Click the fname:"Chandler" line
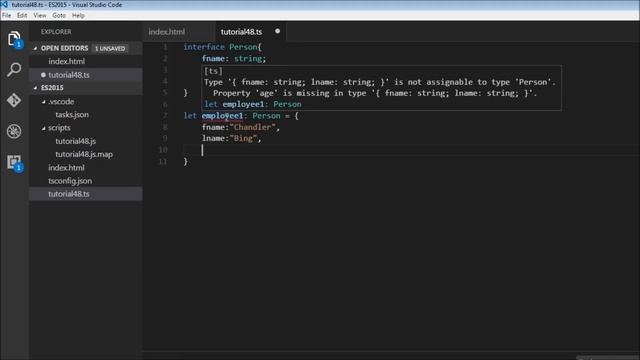Image resolution: width=640 pixels, height=360 pixels. pos(241,127)
